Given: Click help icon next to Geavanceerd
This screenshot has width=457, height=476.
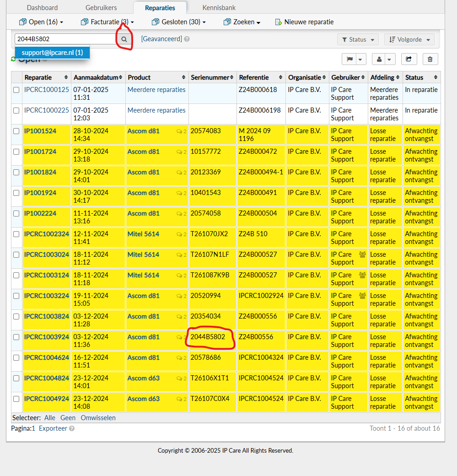Looking at the screenshot, I should click(187, 39).
